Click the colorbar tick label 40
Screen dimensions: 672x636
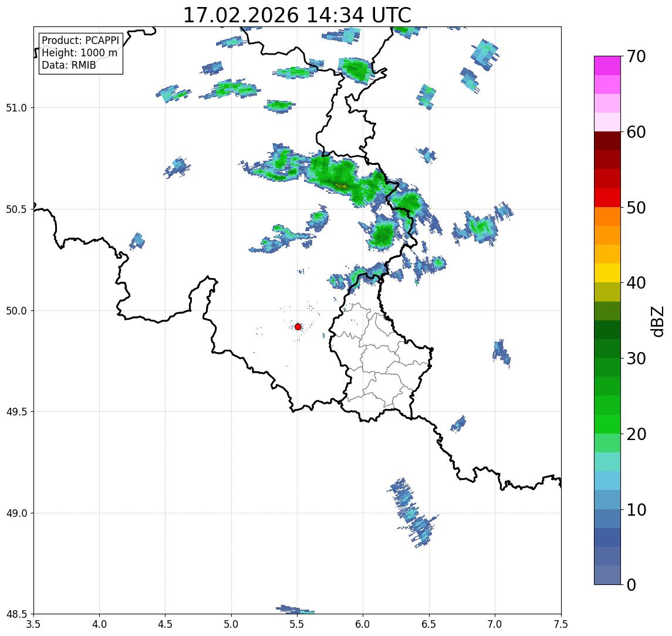(x=636, y=283)
